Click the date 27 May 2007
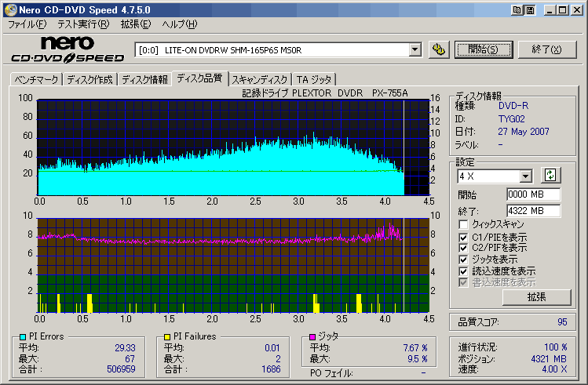This screenshot has width=588, height=385. click(523, 132)
